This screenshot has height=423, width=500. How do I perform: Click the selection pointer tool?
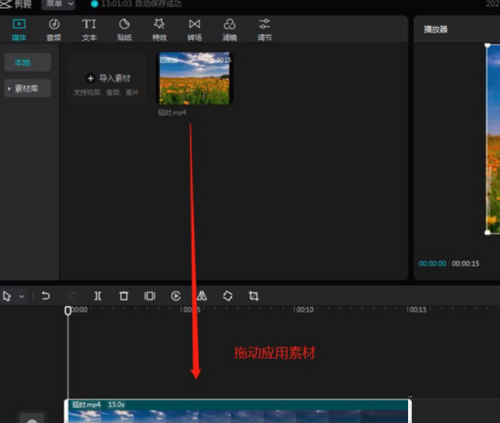pyautogui.click(x=7, y=296)
